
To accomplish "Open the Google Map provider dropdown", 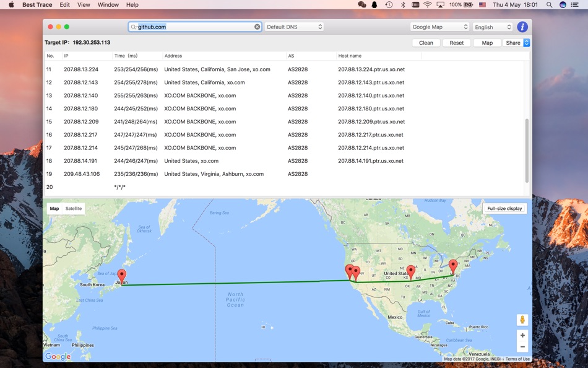I will (439, 27).
